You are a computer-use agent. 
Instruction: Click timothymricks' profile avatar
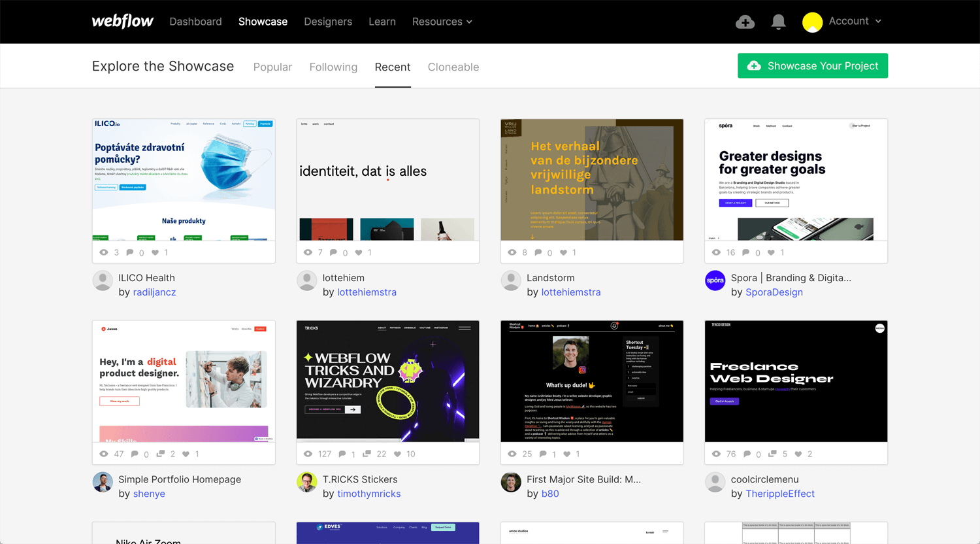point(307,482)
